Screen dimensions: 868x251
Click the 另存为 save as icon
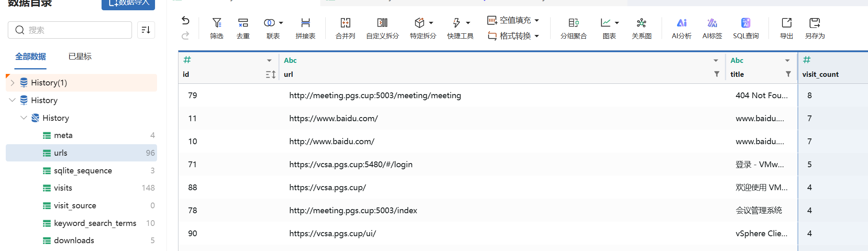tap(815, 23)
